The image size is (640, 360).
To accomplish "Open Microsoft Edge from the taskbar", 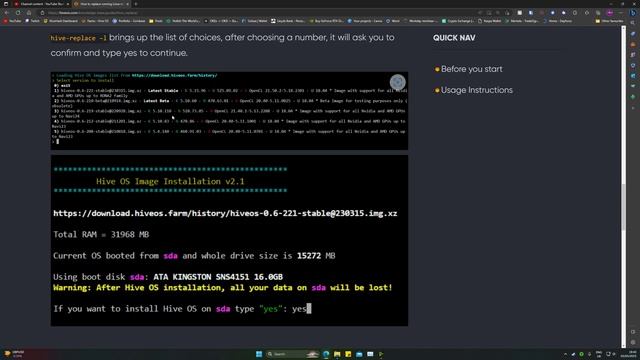I will coord(326,354).
